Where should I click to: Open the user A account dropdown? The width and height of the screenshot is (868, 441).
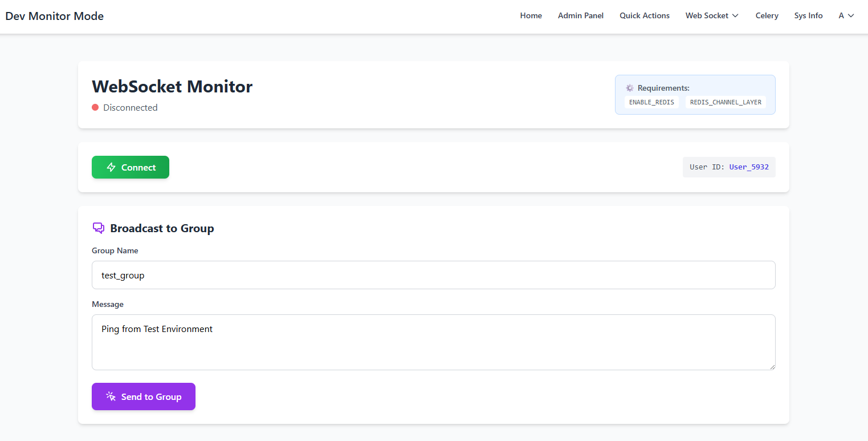tap(846, 16)
